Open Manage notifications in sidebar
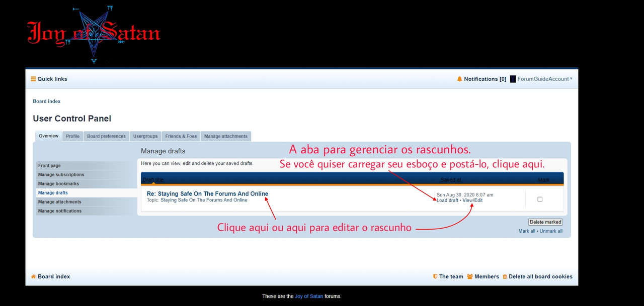The height and width of the screenshot is (306, 644). (x=87, y=211)
